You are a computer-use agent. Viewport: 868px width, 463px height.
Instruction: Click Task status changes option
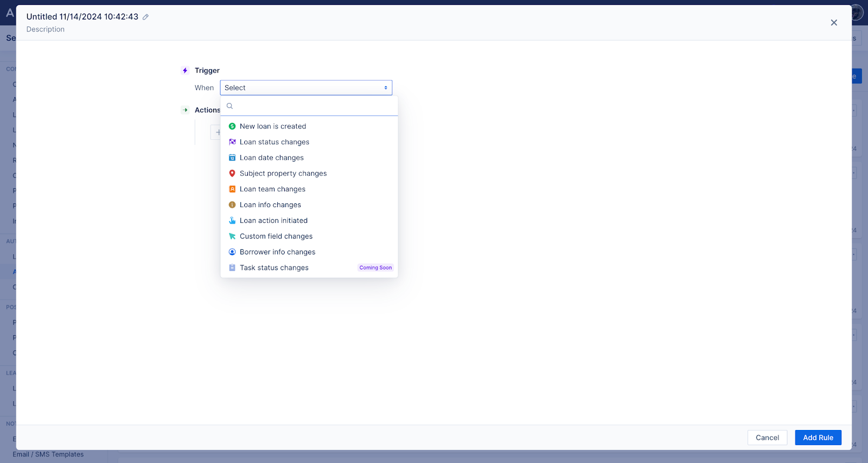click(309, 268)
